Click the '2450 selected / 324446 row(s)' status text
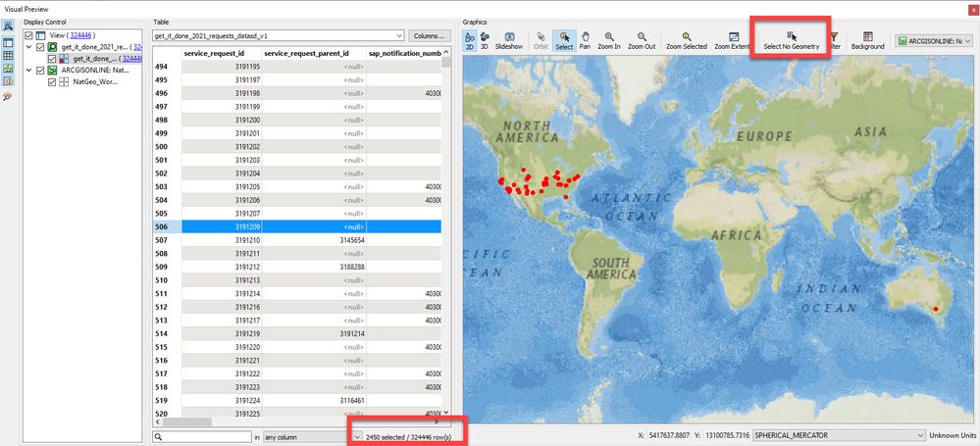The image size is (980, 446). pyautogui.click(x=409, y=436)
